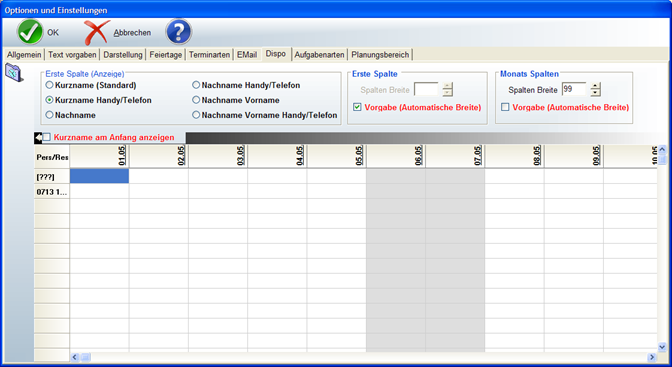Click the vertical scrollbar thumb
672x367 pixels.
[662, 159]
